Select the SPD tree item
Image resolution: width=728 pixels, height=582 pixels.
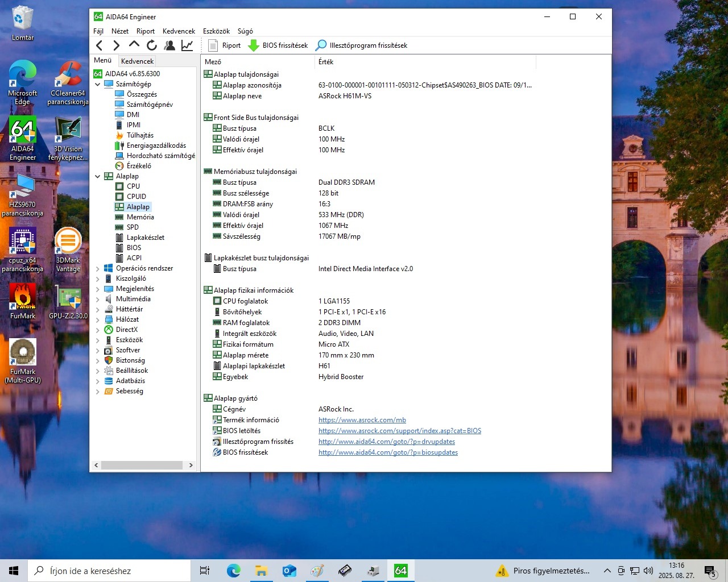pos(133,227)
